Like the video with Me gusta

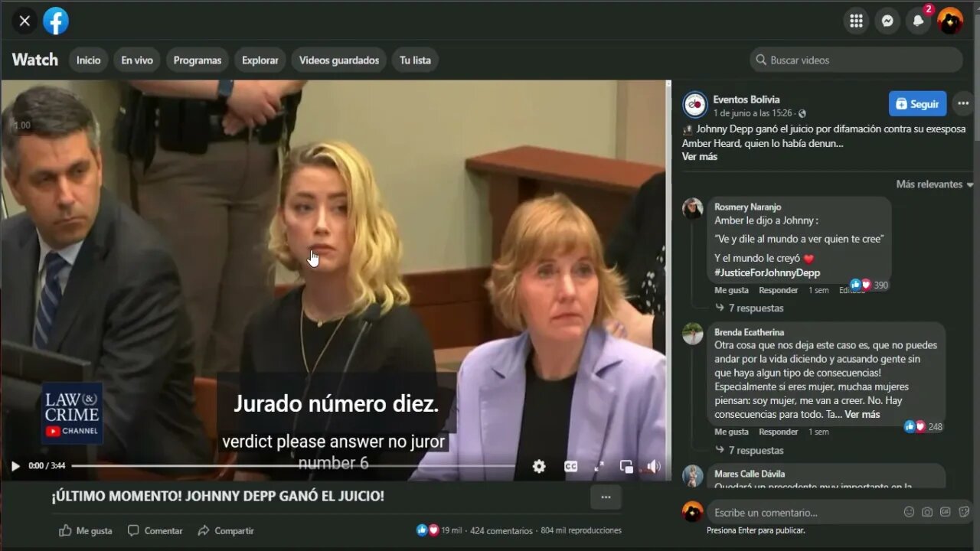[86, 530]
